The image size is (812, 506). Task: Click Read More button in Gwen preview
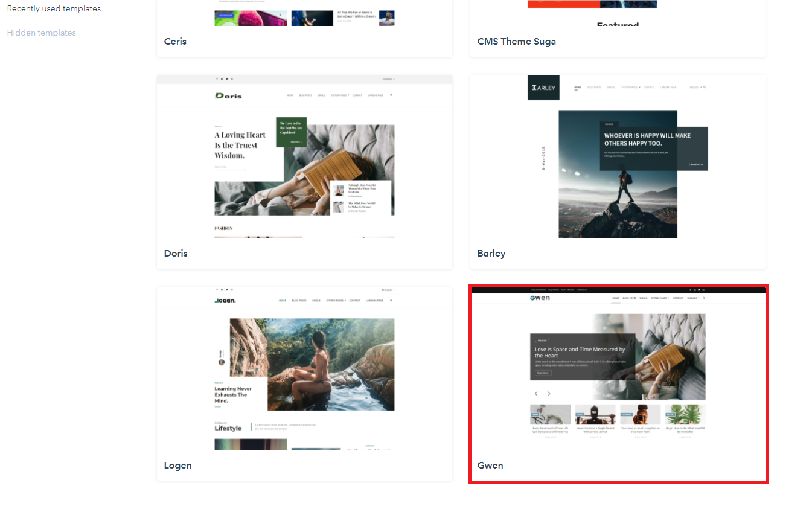(x=542, y=373)
